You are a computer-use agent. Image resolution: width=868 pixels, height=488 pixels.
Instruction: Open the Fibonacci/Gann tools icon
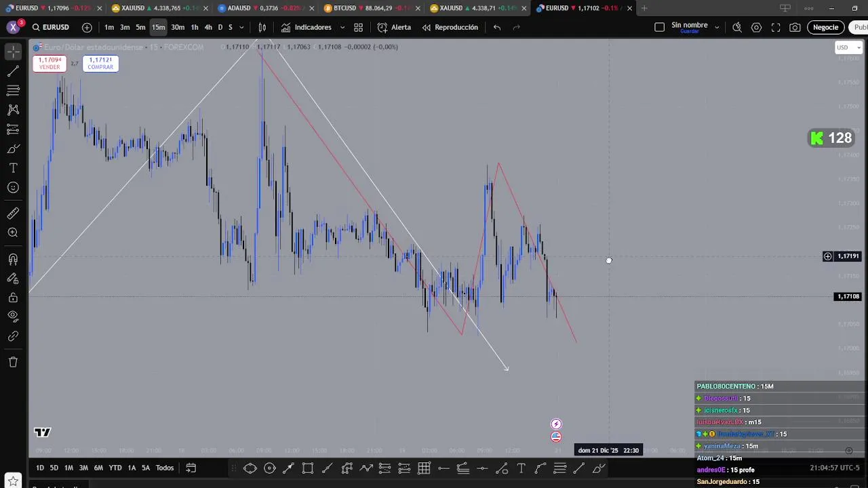tap(13, 90)
